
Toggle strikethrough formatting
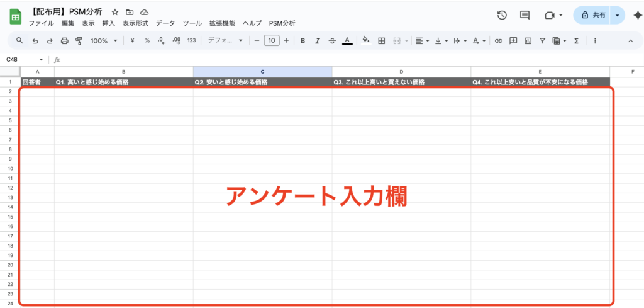click(332, 40)
